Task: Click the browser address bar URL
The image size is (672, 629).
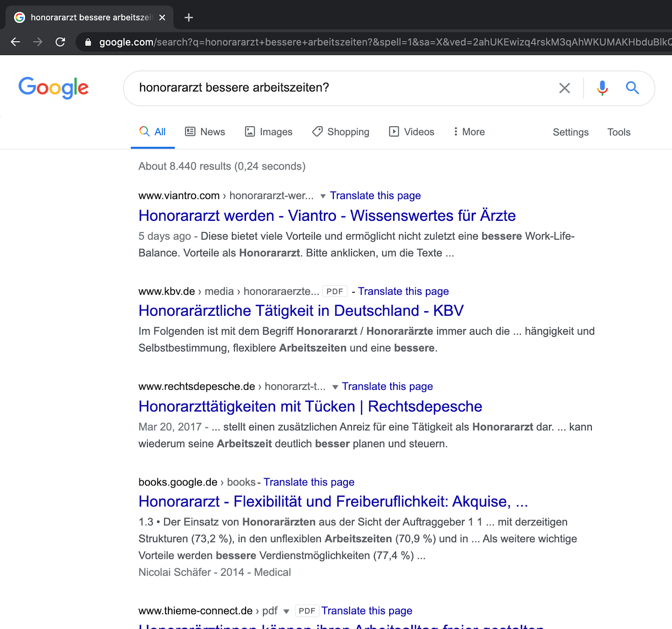Action: pos(384,42)
